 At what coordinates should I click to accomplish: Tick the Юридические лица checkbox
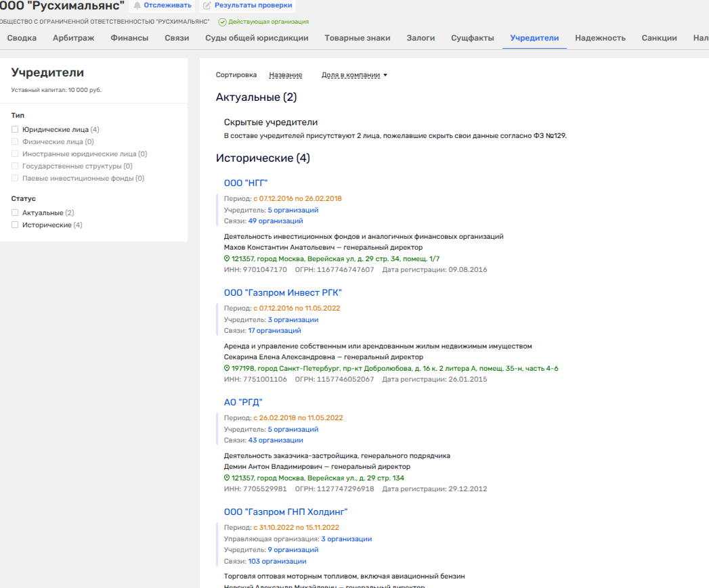pyautogui.click(x=15, y=129)
